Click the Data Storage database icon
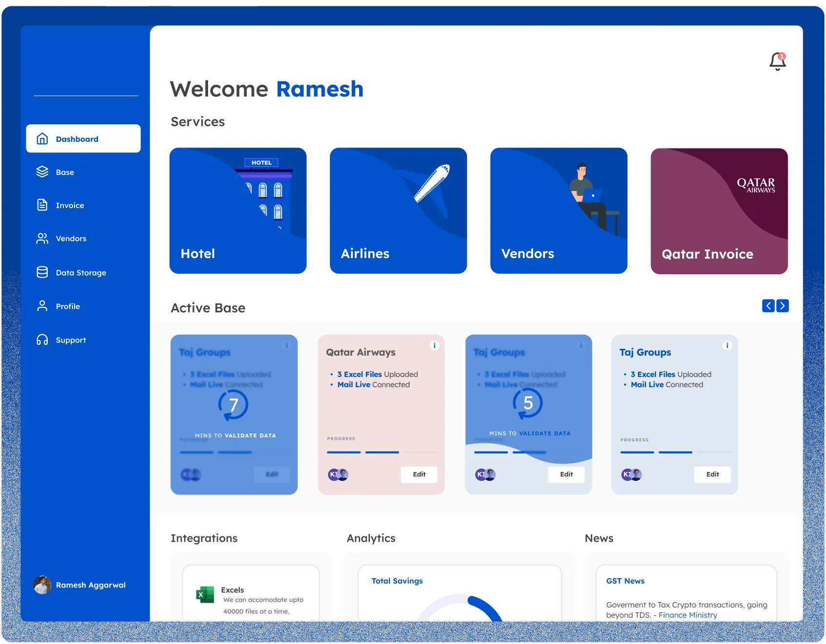This screenshot has height=644, width=826. (42, 272)
